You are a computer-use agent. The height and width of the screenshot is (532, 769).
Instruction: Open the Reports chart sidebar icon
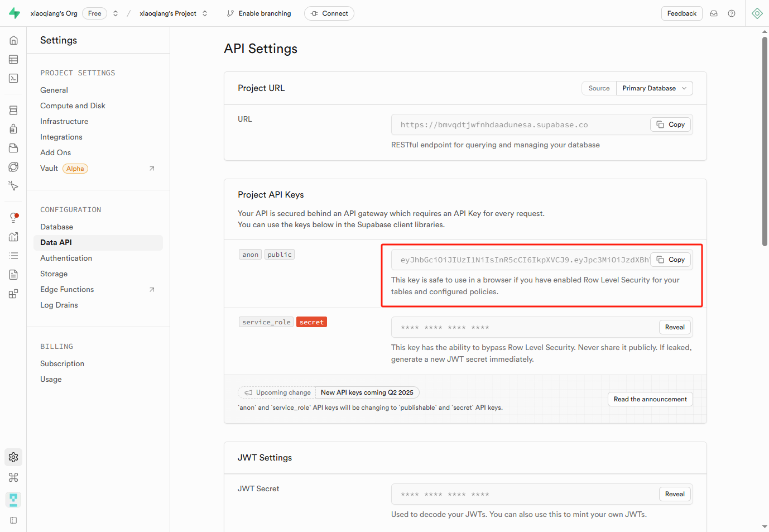13,237
